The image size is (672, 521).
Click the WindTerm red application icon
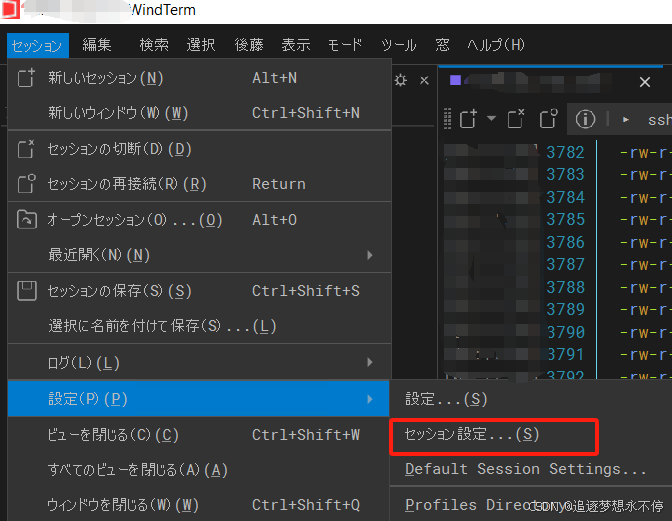point(10,9)
